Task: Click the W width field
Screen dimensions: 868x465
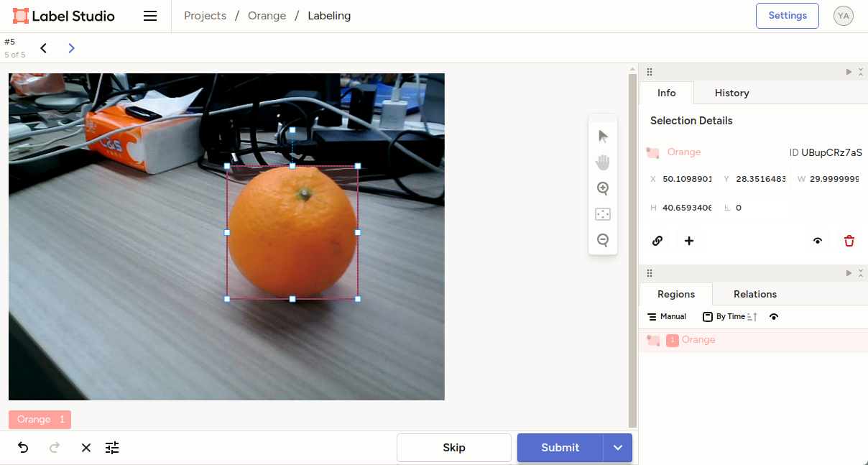Action: pyautogui.click(x=827, y=179)
